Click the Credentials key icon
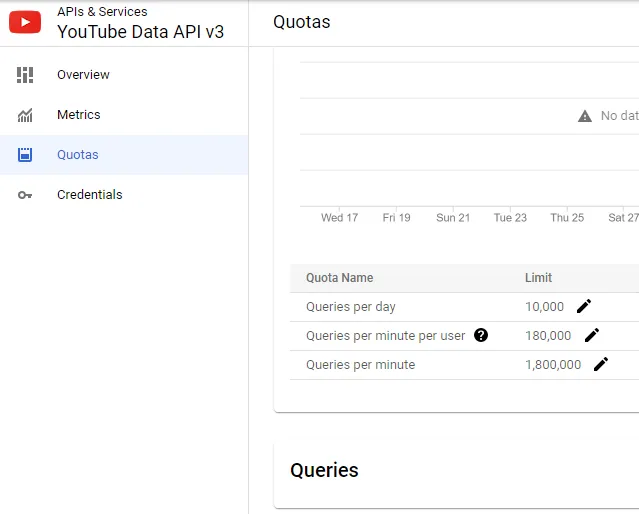Image resolution: width=639 pixels, height=514 pixels. click(x=25, y=195)
